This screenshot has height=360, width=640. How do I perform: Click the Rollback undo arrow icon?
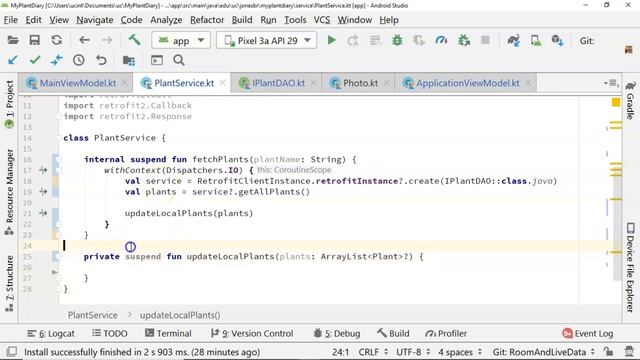click(101, 60)
